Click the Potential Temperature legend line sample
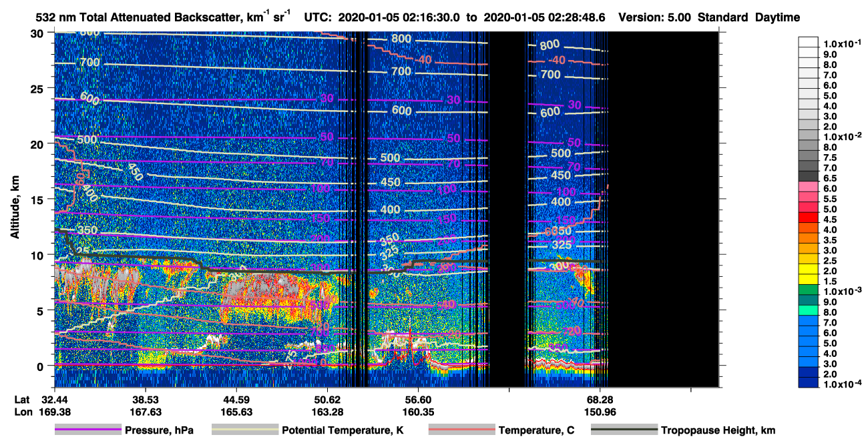The height and width of the screenshot is (445, 868). [x=245, y=430]
